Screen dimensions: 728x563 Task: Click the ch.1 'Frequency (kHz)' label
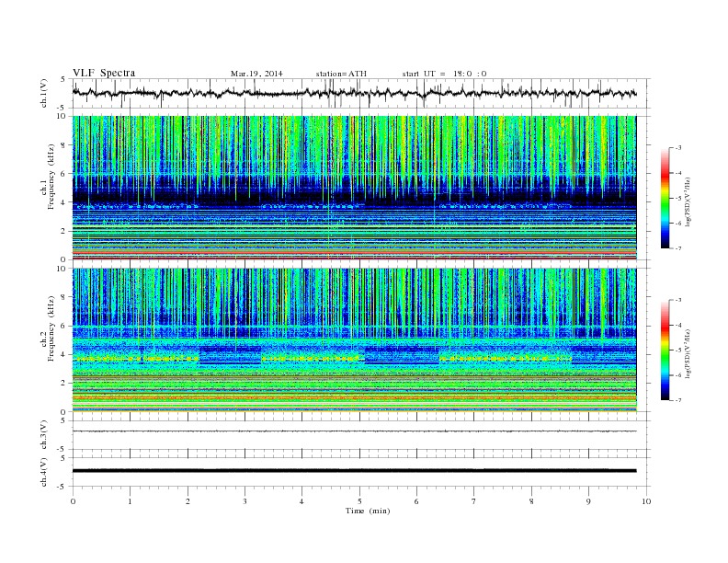(51, 177)
